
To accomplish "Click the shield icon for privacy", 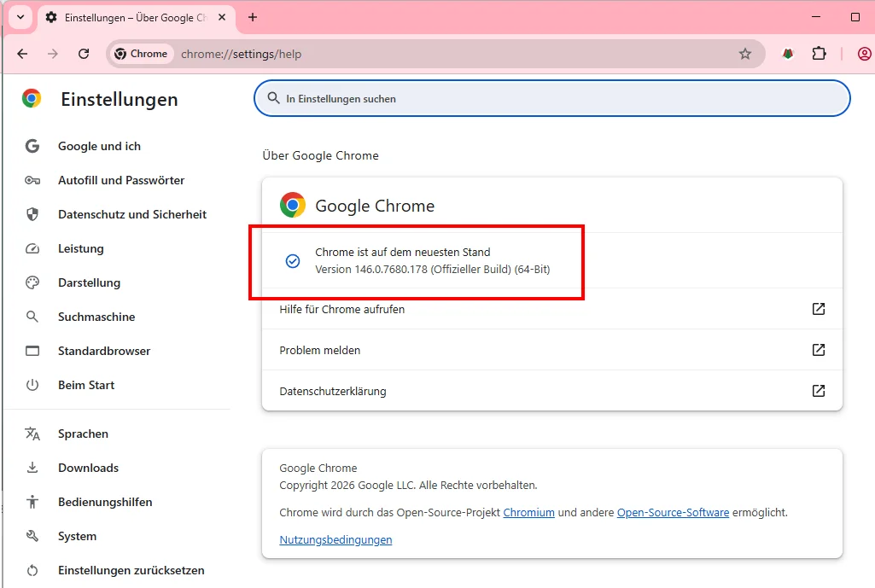I will click(32, 214).
